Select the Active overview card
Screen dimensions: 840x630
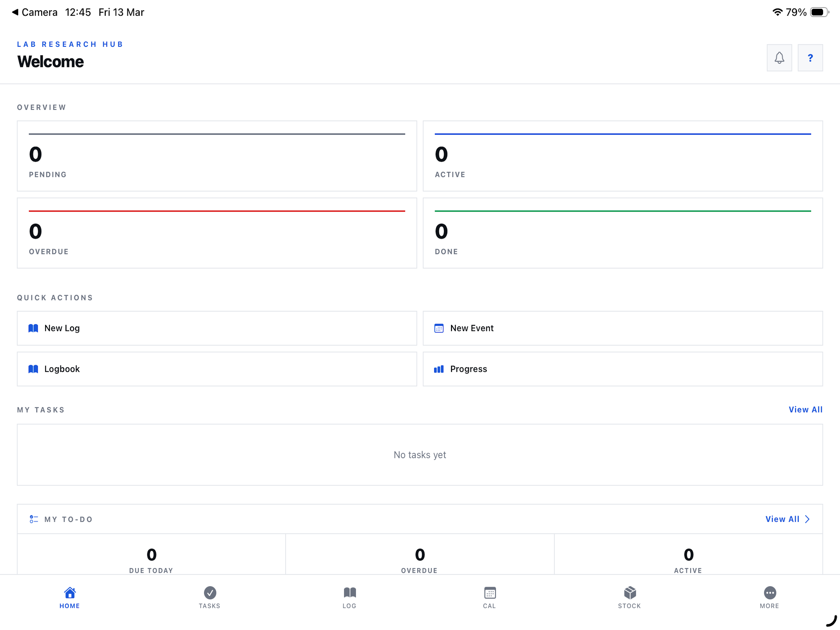(x=622, y=156)
